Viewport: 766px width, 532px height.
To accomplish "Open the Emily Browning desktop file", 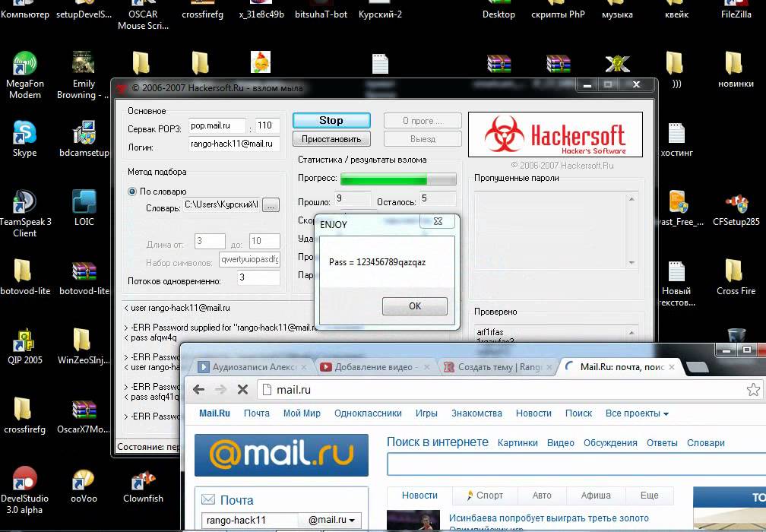I will pyautogui.click(x=84, y=74).
